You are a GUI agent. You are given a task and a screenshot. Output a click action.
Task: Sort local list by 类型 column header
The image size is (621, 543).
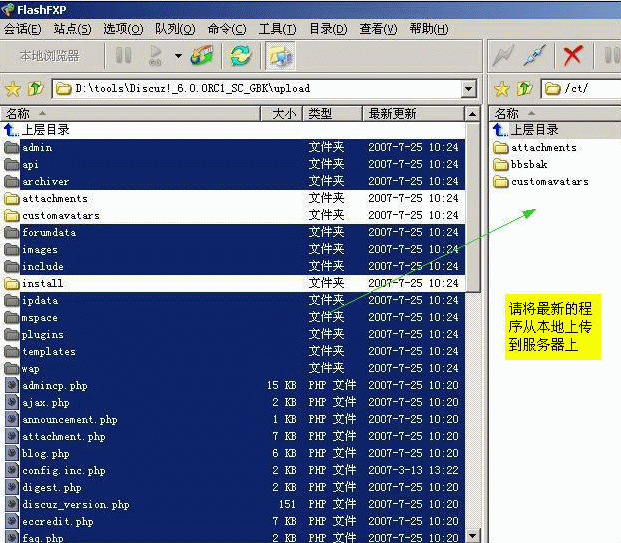(333, 114)
